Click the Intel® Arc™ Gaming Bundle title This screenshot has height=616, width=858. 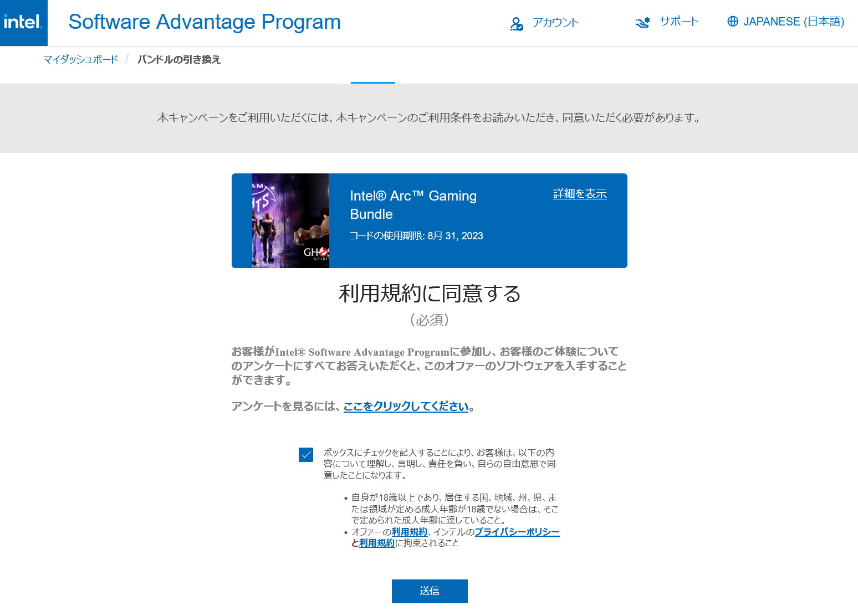(413, 205)
